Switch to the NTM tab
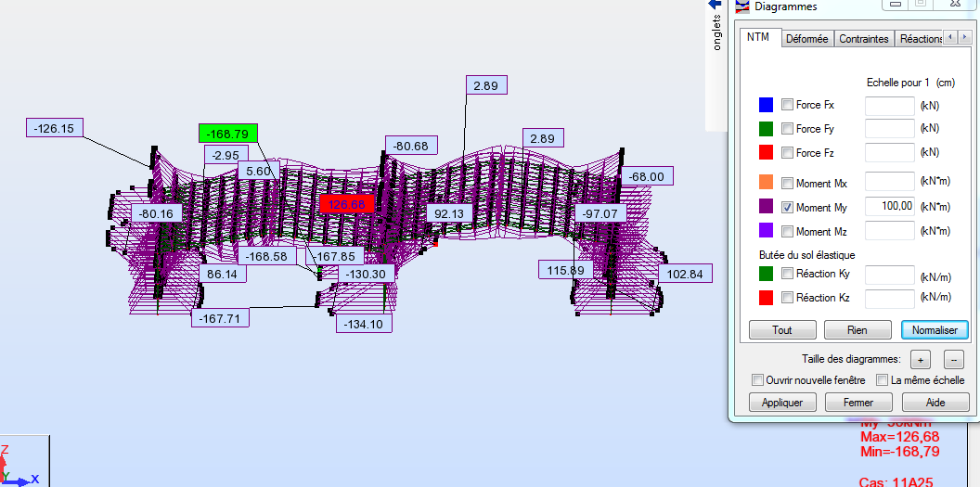Screen dimensions: 980x487 pyautogui.click(x=759, y=37)
